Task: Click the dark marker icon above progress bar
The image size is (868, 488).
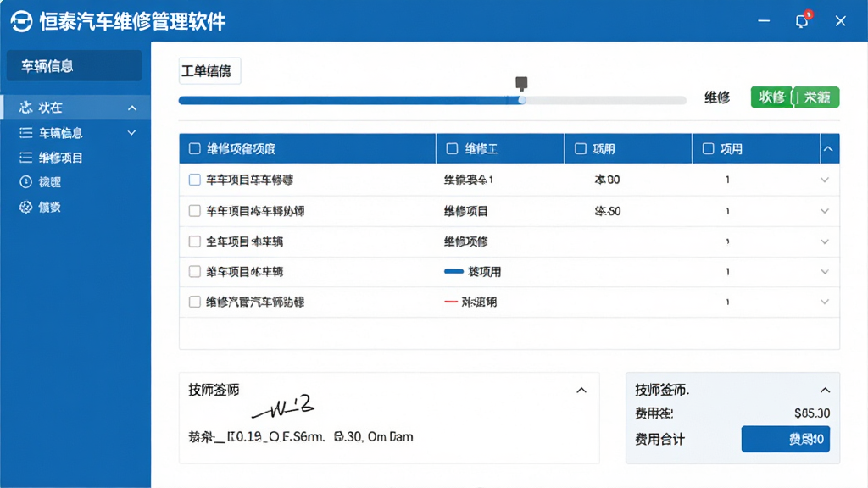Action: 521,84
